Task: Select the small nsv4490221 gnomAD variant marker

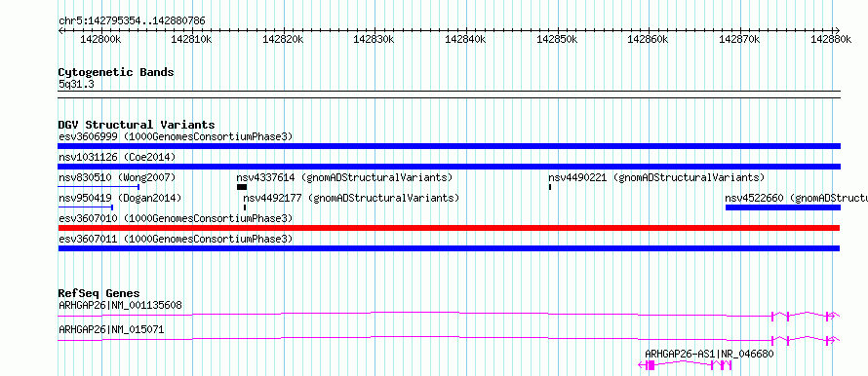Action: tap(550, 187)
